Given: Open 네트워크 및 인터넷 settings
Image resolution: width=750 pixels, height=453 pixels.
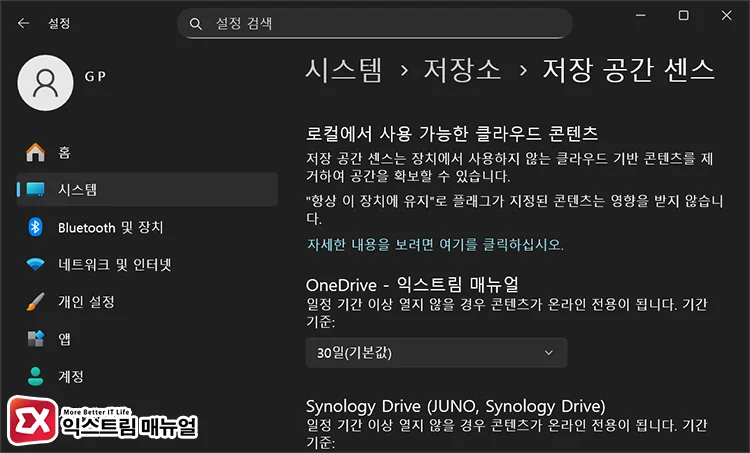Looking at the screenshot, I should (x=147, y=265).
